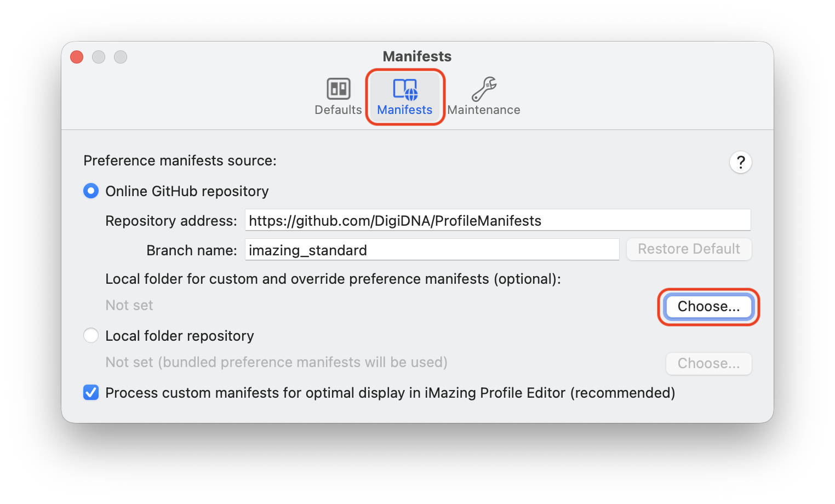The width and height of the screenshot is (835, 504).
Task: Switch to the Defaults tab label
Action: point(338,110)
